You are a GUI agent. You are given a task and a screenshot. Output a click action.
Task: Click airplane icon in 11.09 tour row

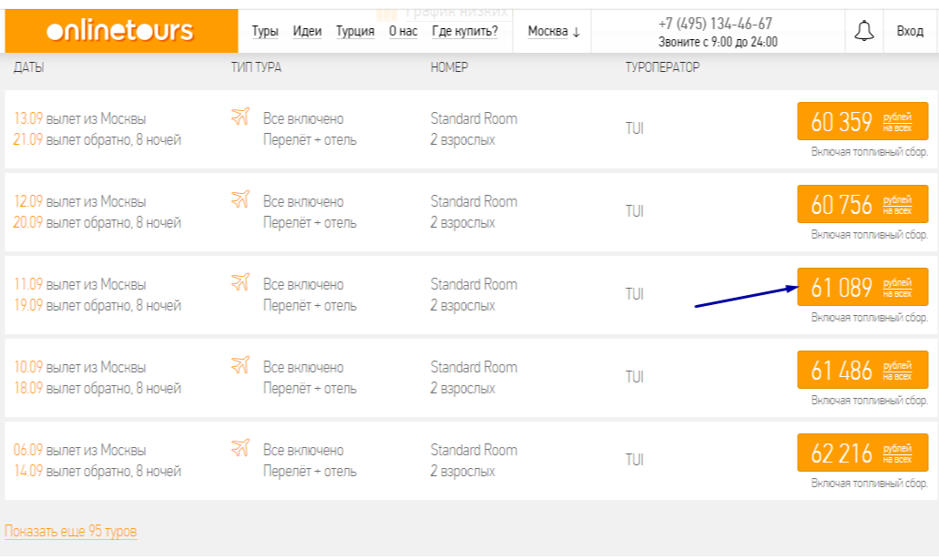tap(240, 283)
